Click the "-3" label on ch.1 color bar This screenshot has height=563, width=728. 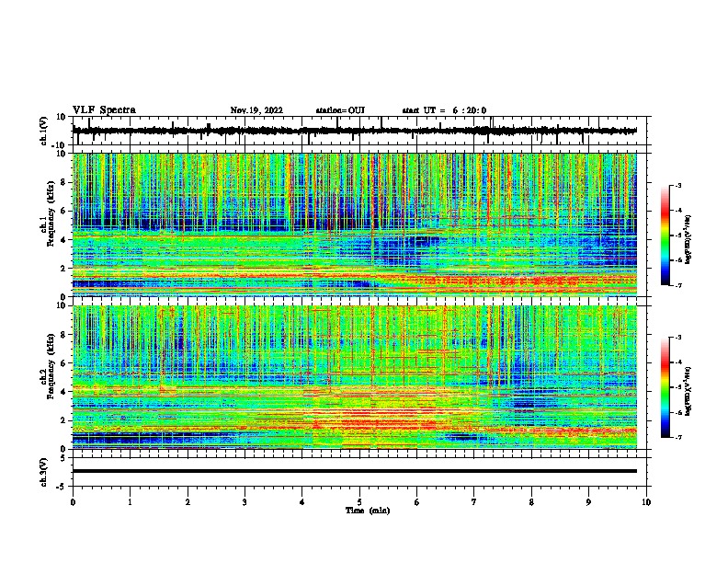[678, 186]
